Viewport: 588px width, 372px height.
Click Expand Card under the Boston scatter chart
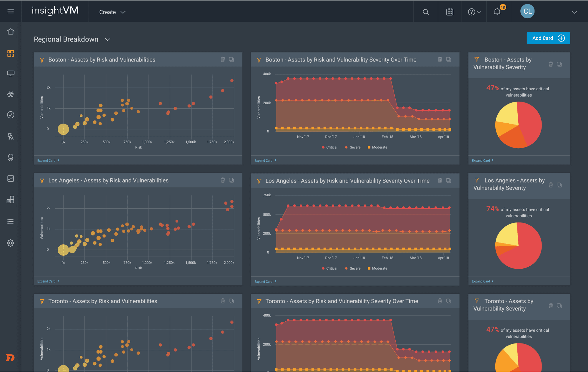tap(48, 160)
